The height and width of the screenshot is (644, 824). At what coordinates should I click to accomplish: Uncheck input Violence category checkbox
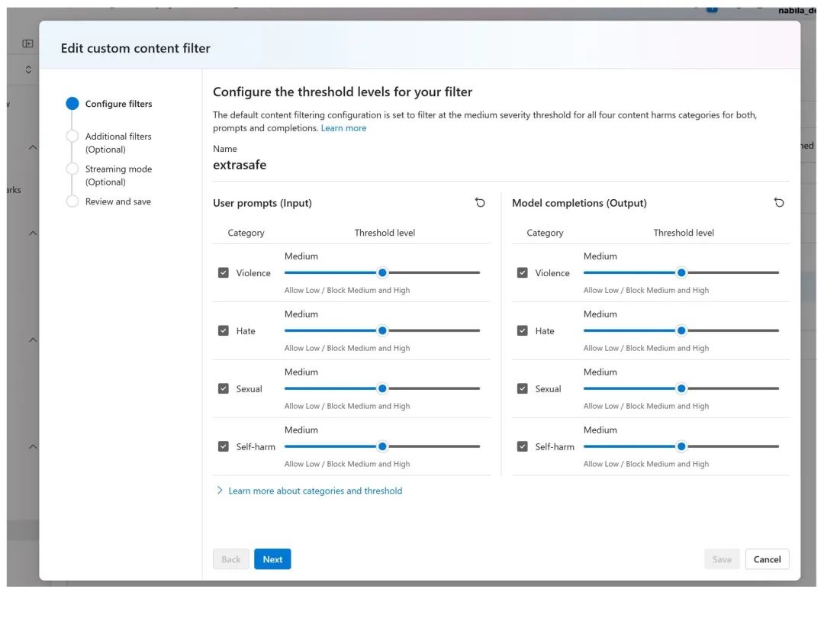(224, 273)
